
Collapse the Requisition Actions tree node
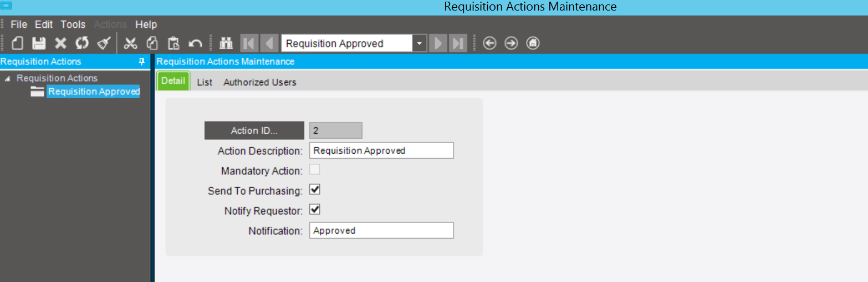pos(7,79)
